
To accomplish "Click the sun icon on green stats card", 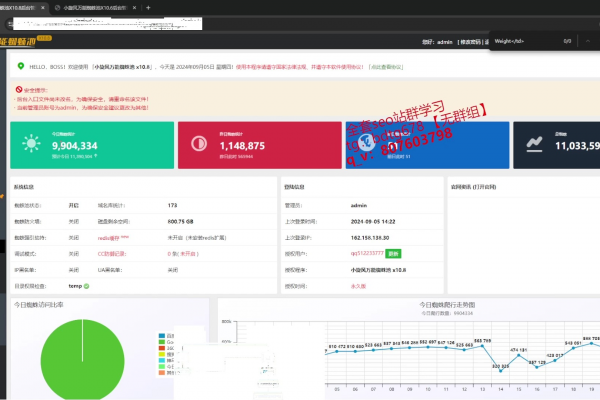I will [29, 145].
